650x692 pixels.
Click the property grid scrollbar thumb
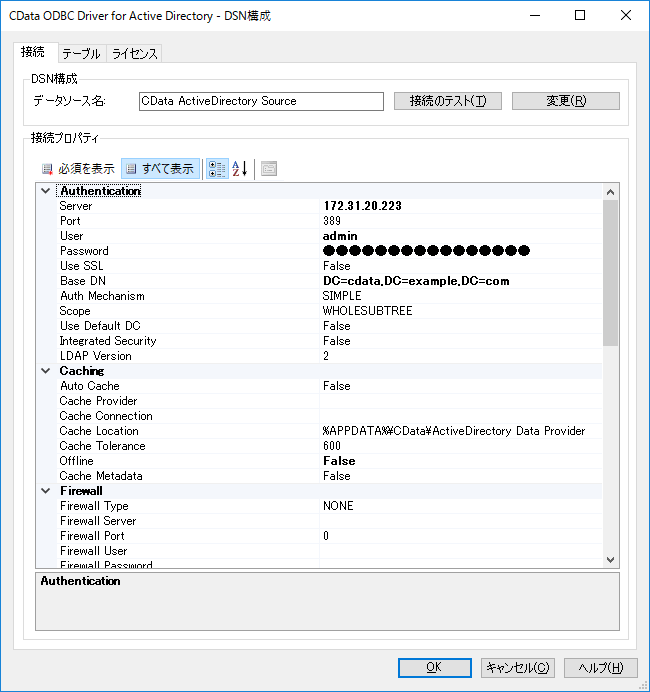click(x=611, y=273)
